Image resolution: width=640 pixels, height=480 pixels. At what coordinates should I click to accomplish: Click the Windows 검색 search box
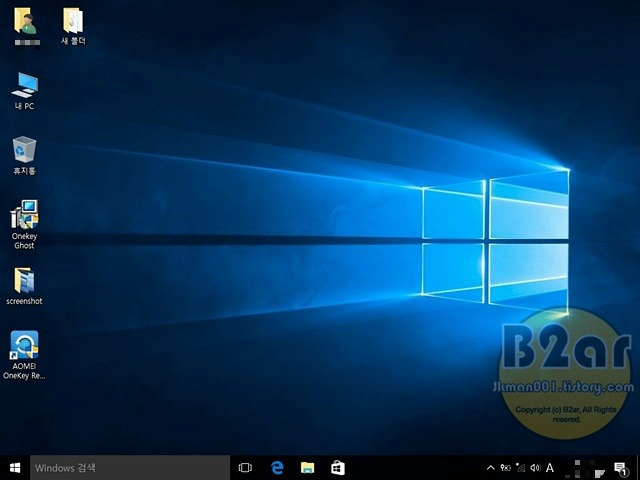130,468
